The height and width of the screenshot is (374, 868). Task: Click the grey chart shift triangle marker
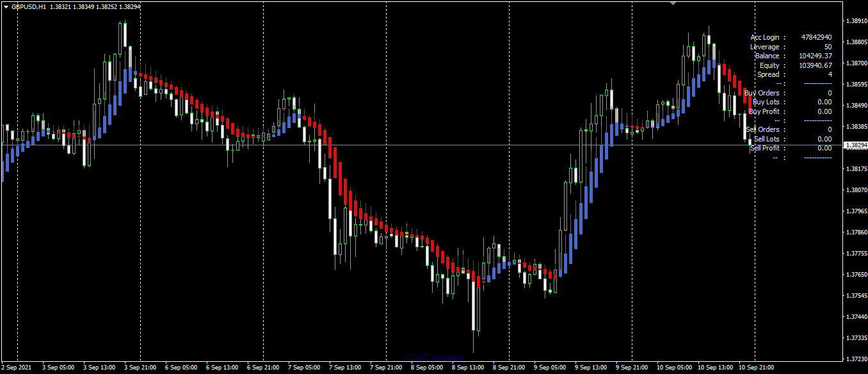673,3
